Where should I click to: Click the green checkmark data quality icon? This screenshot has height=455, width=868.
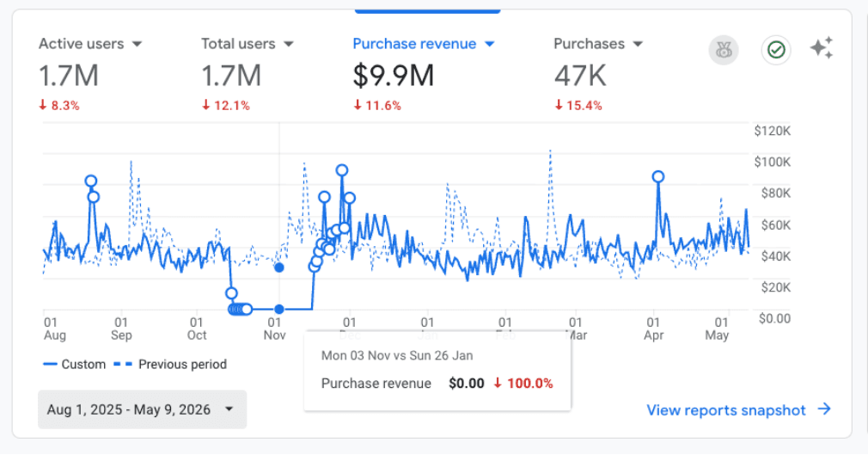pyautogui.click(x=776, y=51)
